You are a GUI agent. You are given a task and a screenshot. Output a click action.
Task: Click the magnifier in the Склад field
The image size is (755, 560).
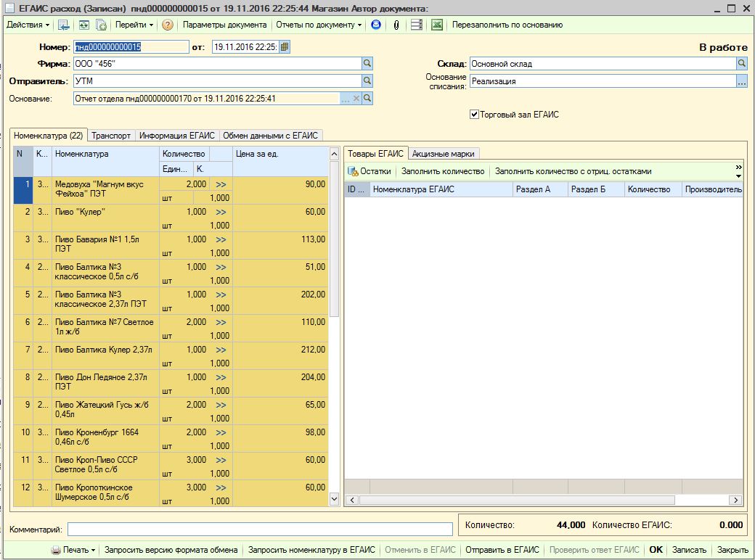point(741,64)
